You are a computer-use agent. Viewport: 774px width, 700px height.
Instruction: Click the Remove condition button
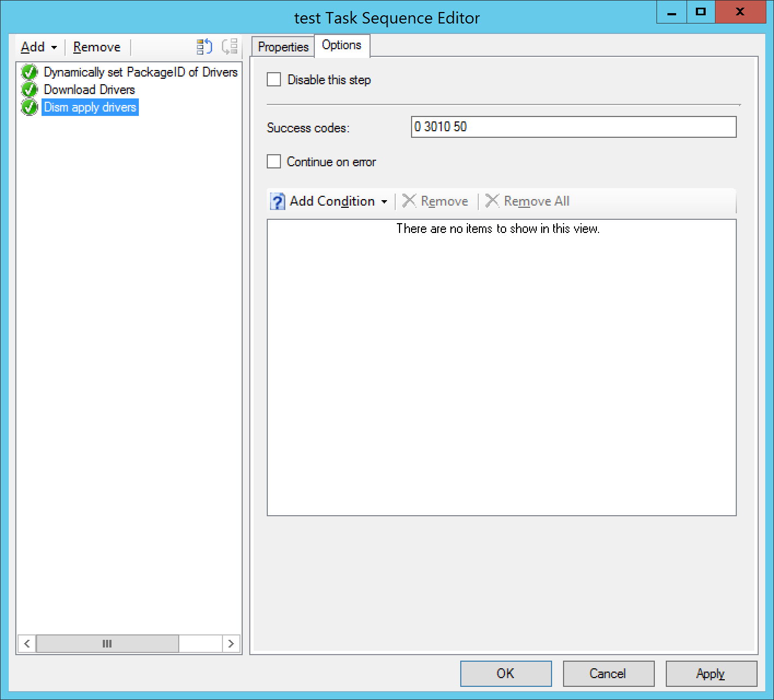coord(436,201)
